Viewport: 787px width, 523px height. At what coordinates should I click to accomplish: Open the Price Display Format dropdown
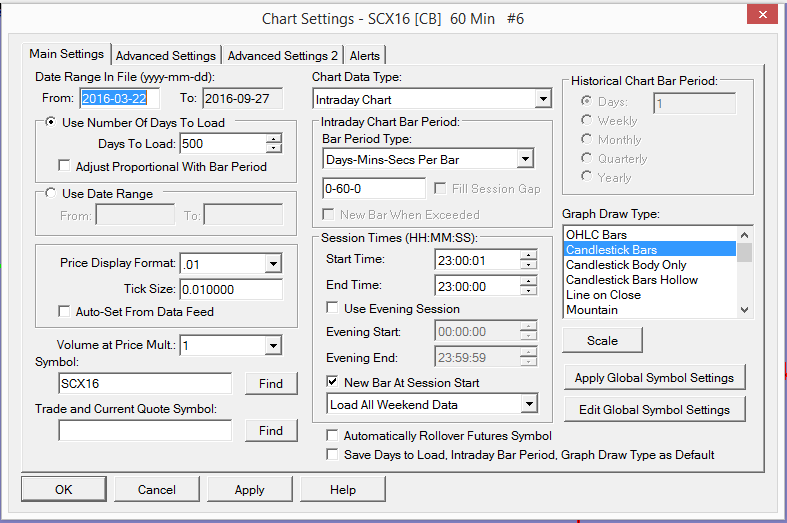point(273,264)
